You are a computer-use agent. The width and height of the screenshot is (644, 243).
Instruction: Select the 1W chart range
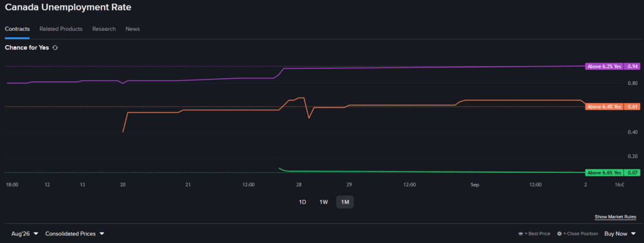point(324,202)
